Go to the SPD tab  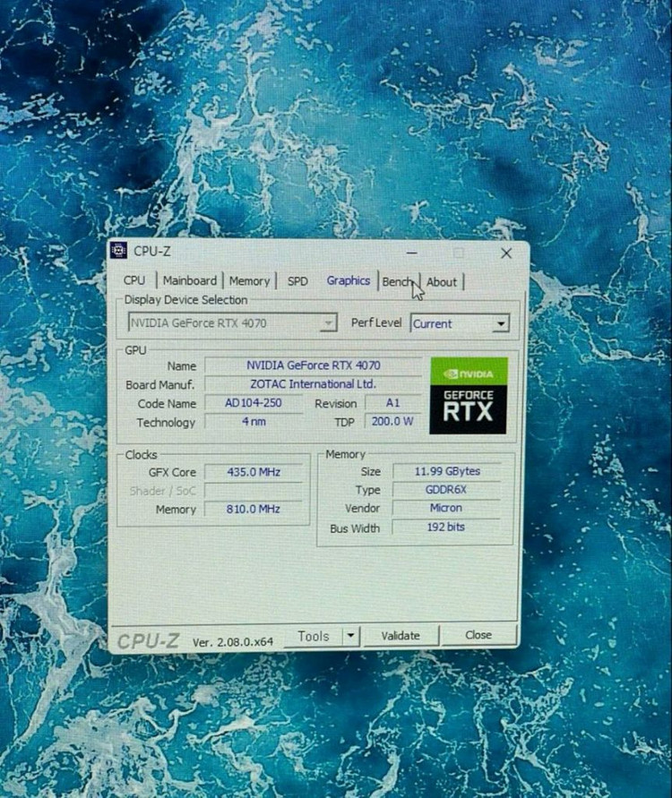[297, 281]
